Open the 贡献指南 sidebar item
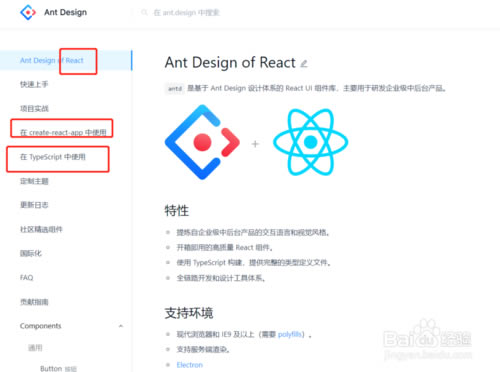500x372 pixels. (34, 302)
